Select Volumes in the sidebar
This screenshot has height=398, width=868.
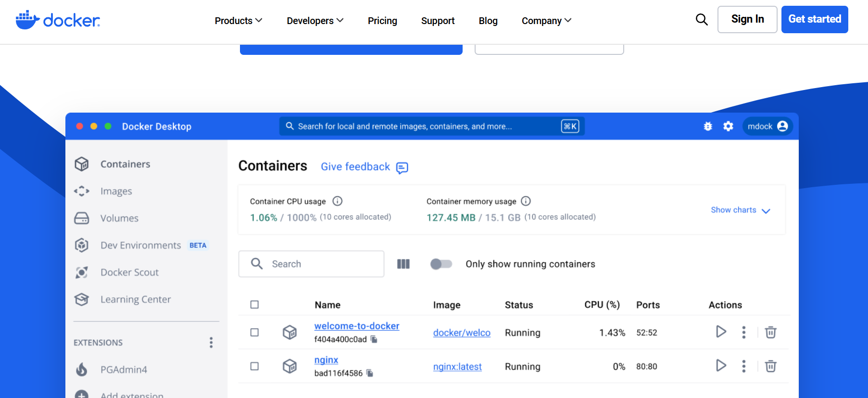119,218
